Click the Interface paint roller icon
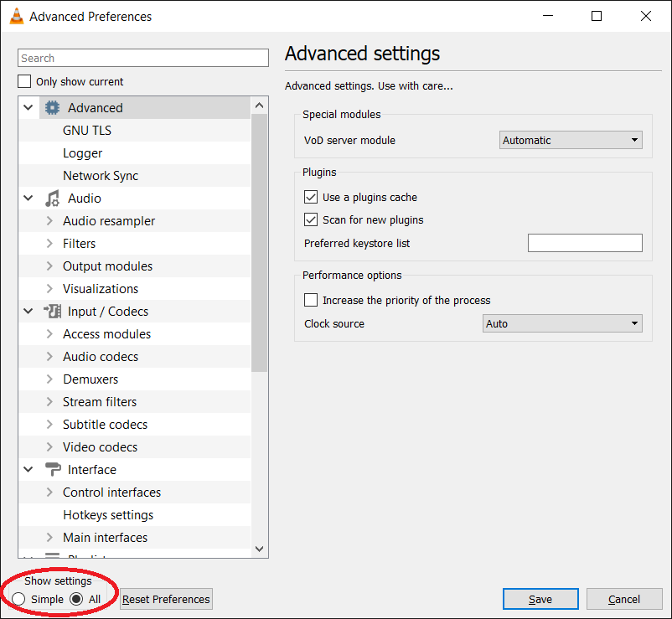This screenshot has width=672, height=619. [x=52, y=470]
